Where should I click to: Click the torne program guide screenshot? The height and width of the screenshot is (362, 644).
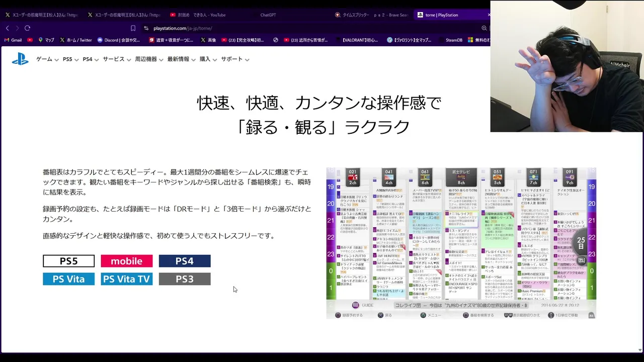(x=461, y=243)
